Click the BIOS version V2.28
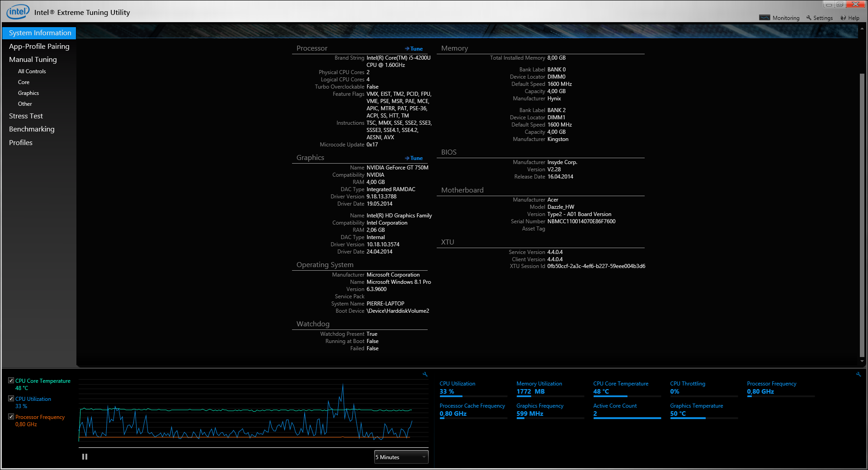The height and width of the screenshot is (470, 868). pyautogui.click(x=554, y=169)
